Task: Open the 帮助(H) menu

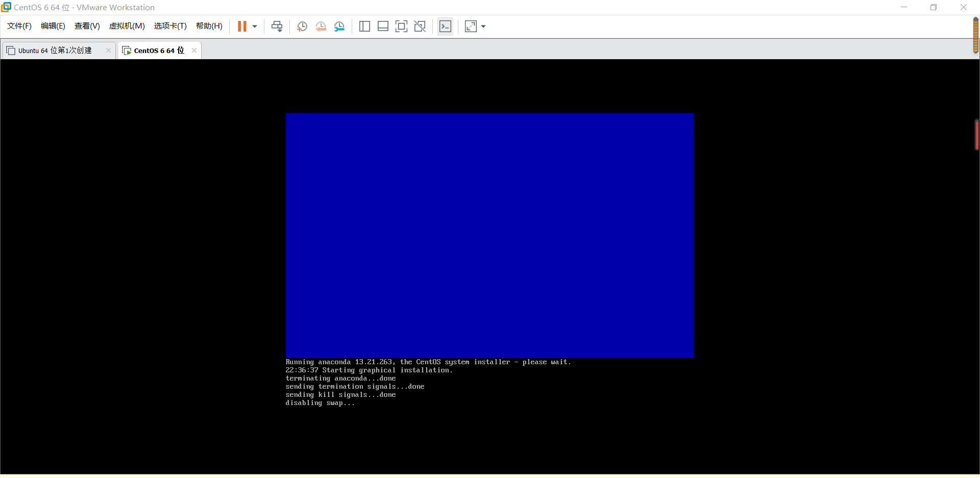Action: click(x=209, y=26)
